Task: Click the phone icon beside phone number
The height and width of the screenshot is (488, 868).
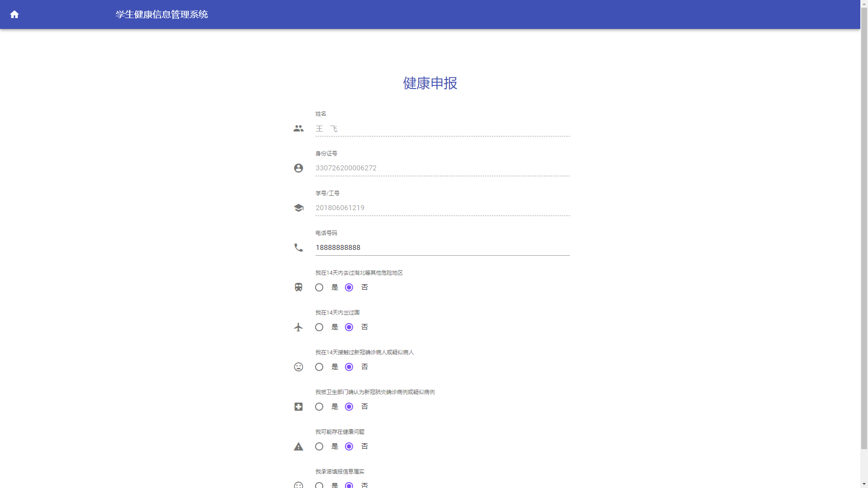Action: click(298, 248)
